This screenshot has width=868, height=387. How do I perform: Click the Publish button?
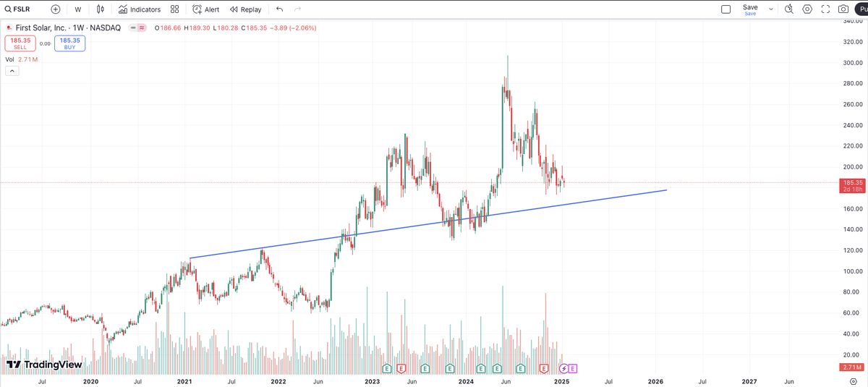(x=861, y=9)
